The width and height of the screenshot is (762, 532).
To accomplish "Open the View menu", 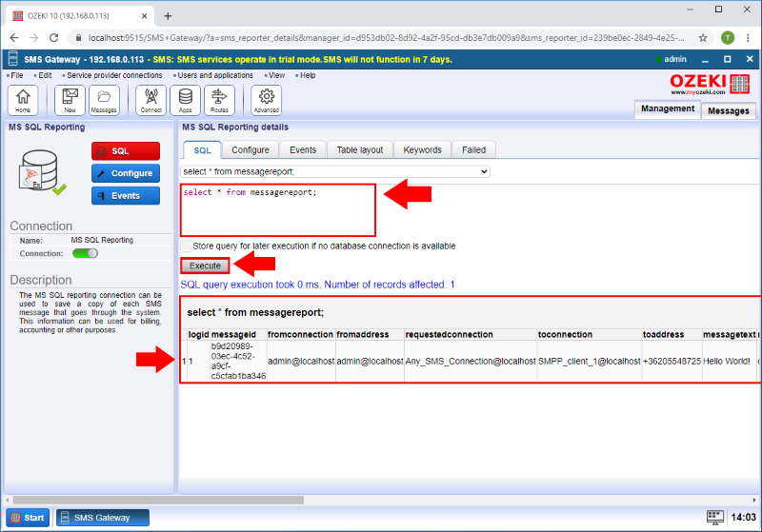I will [x=276, y=75].
